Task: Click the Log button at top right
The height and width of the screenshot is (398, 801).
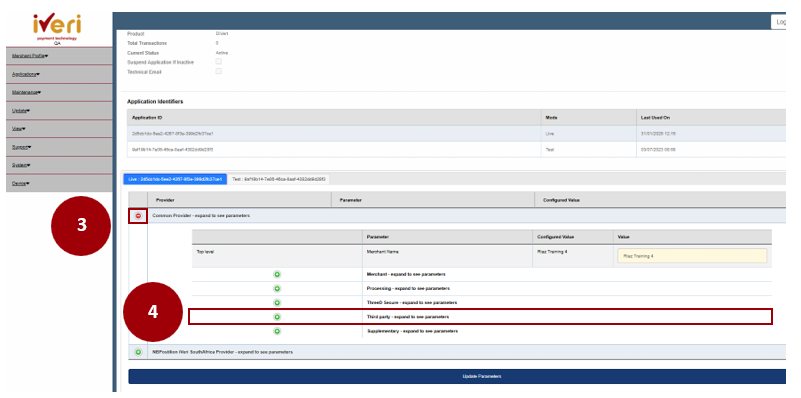Action: pyautogui.click(x=779, y=22)
